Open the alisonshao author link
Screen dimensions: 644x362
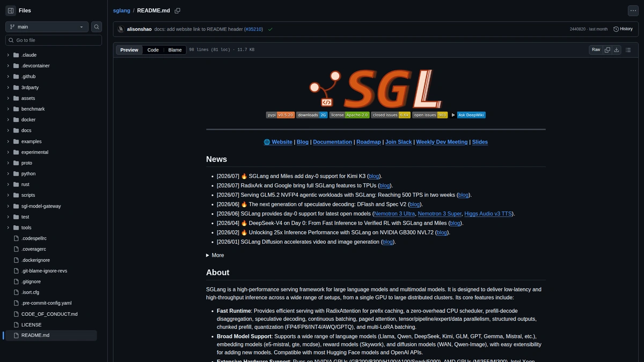[139, 29]
